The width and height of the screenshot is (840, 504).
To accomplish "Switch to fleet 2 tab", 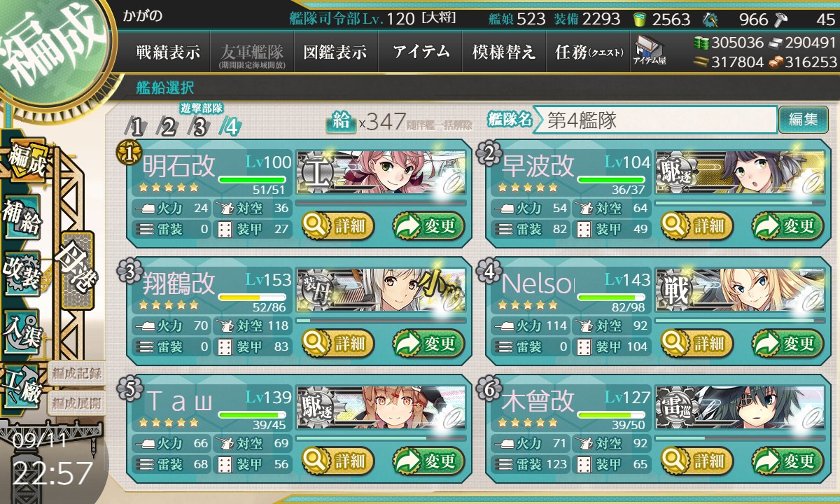I will [x=168, y=126].
